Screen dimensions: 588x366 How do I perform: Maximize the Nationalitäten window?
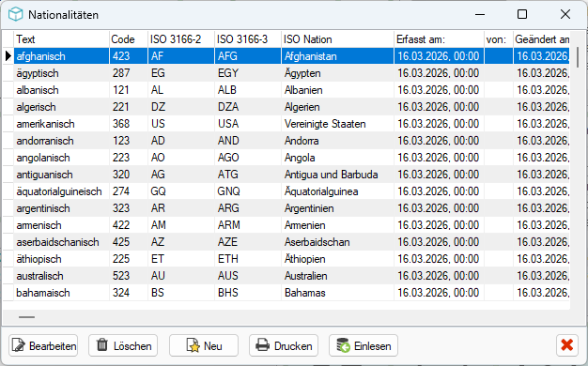click(x=522, y=14)
